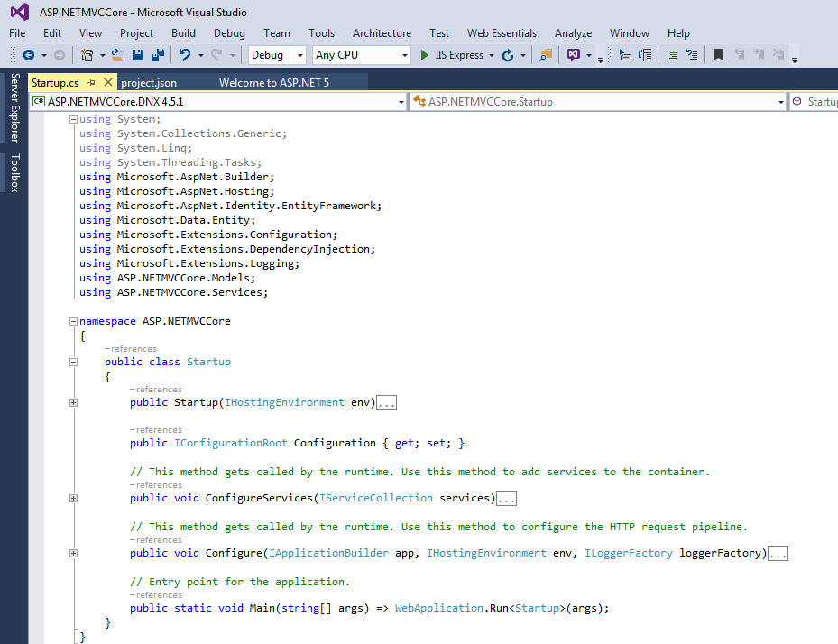
Task: Click references link above class Startup
Action: (x=131, y=349)
